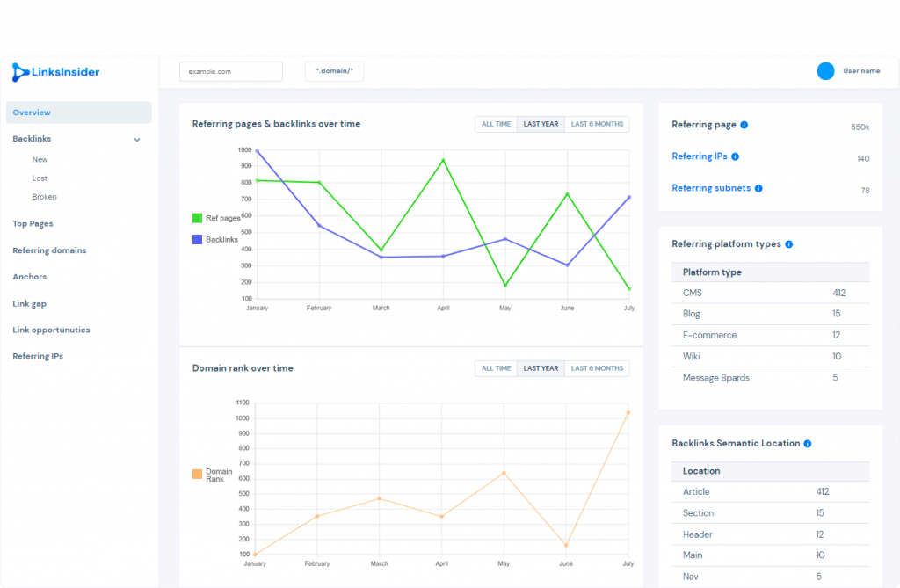Select ALL TIME for referring pages chart
Viewport: 900px width, 588px height.
(496, 124)
